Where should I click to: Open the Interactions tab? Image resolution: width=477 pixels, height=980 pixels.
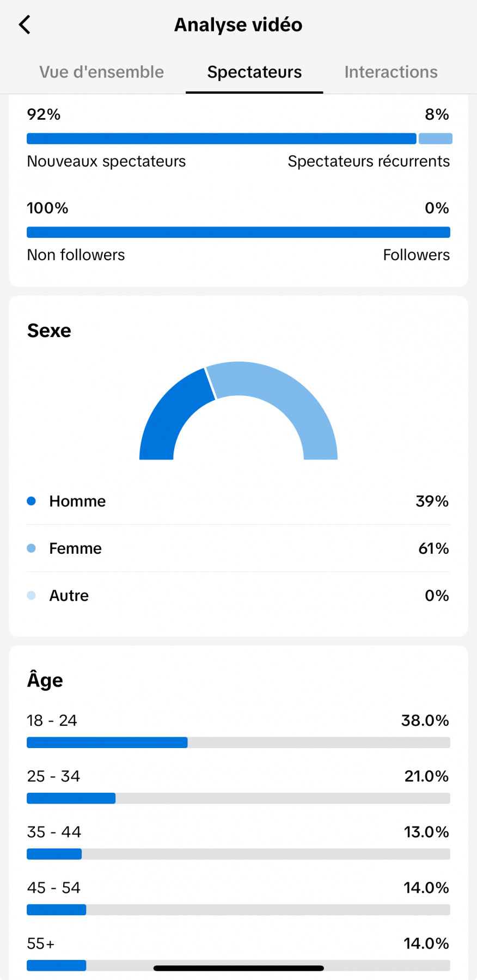click(390, 72)
